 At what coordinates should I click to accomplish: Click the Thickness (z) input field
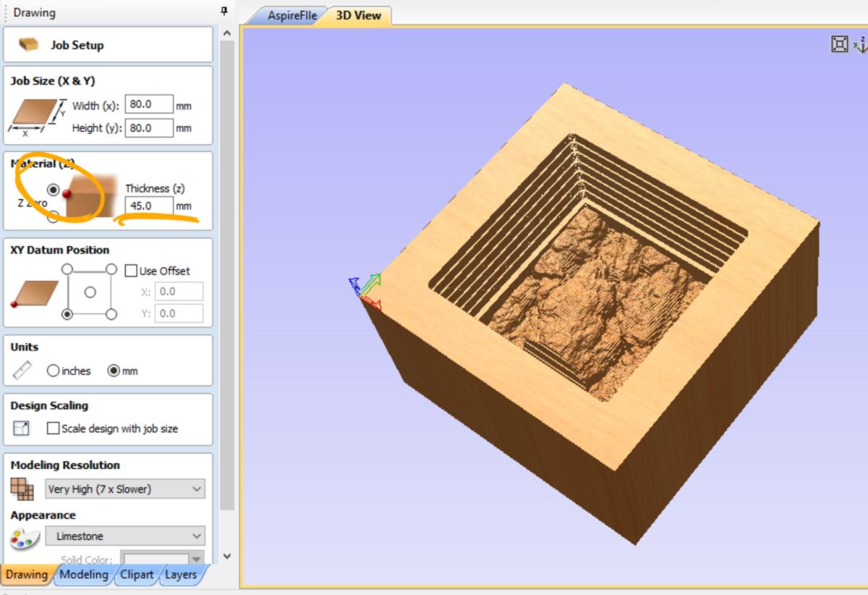149,206
